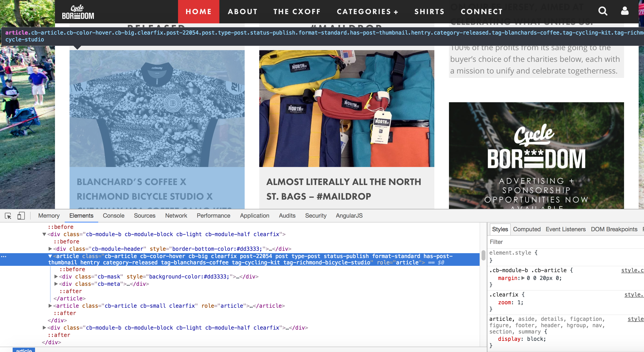Switch to the Performance tab
Viewport: 644px width, 352px height.
coord(213,216)
